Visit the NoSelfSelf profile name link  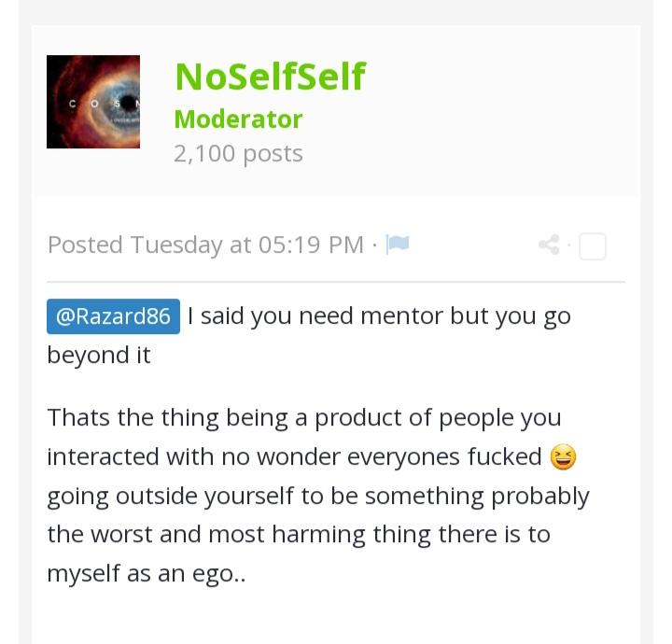pos(271,77)
